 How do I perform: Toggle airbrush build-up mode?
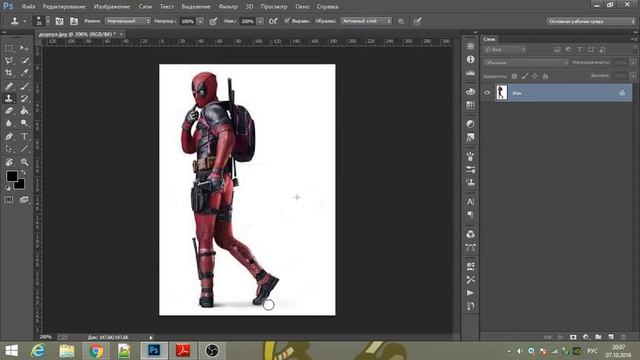pyautogui.click(x=273, y=21)
